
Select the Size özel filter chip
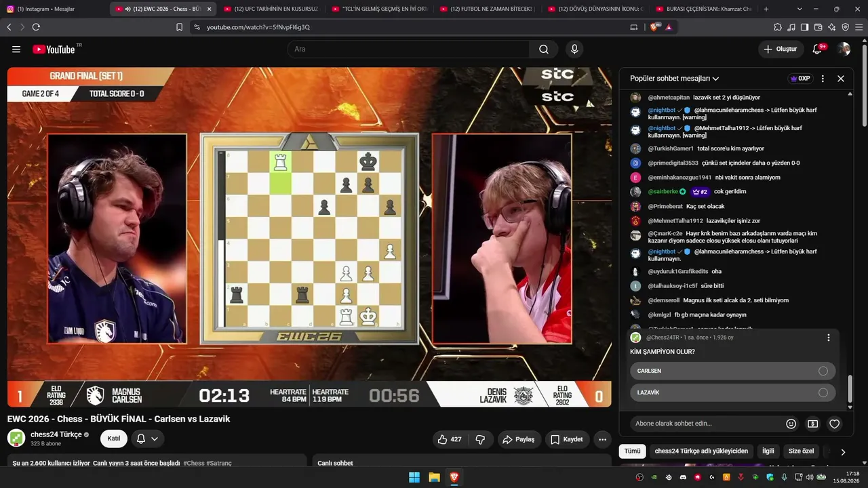802,451
